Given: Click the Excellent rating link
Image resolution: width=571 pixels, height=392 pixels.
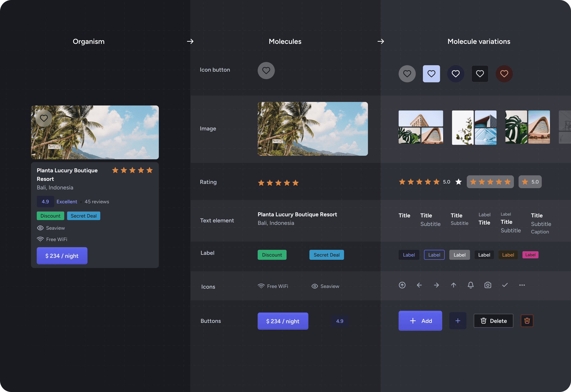Looking at the screenshot, I should (x=67, y=201).
